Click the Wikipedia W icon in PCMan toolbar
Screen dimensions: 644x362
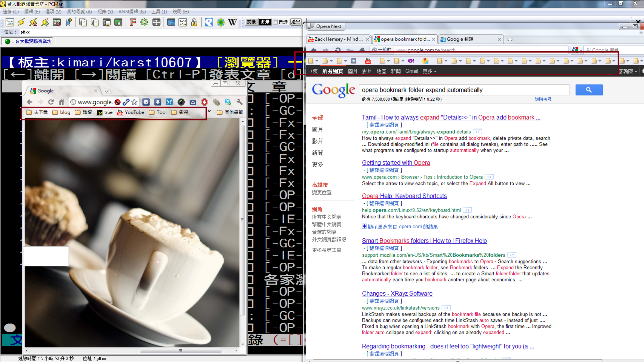[x=232, y=22]
